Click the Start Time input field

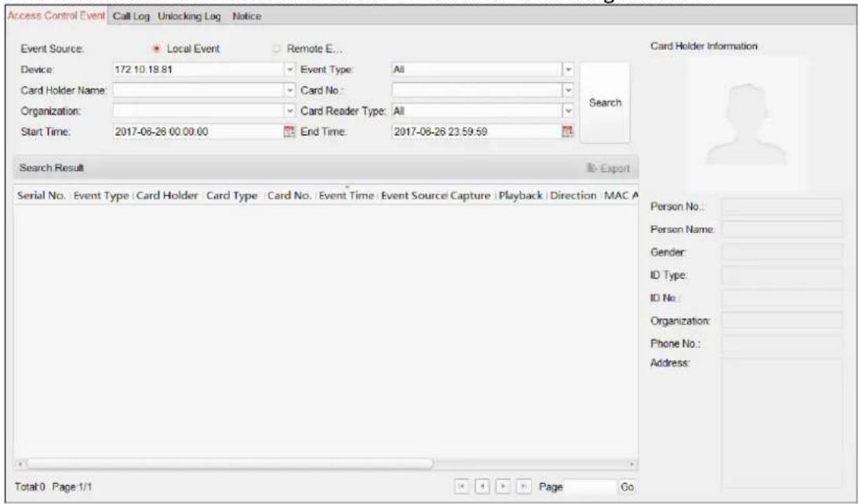(x=198, y=132)
